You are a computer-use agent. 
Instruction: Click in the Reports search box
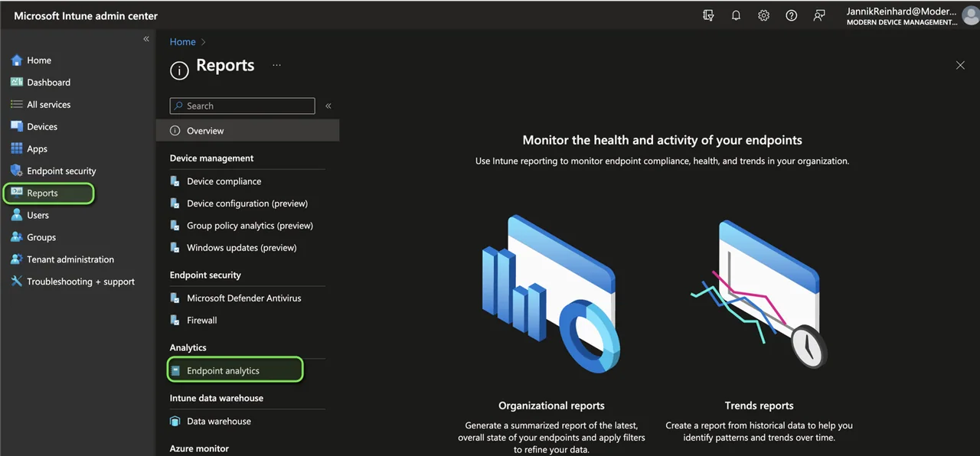pyautogui.click(x=242, y=106)
